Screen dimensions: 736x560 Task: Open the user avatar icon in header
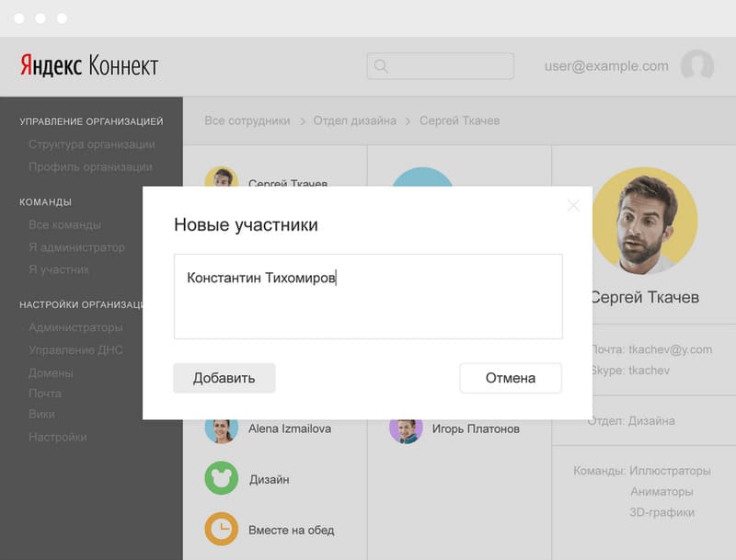[697, 65]
